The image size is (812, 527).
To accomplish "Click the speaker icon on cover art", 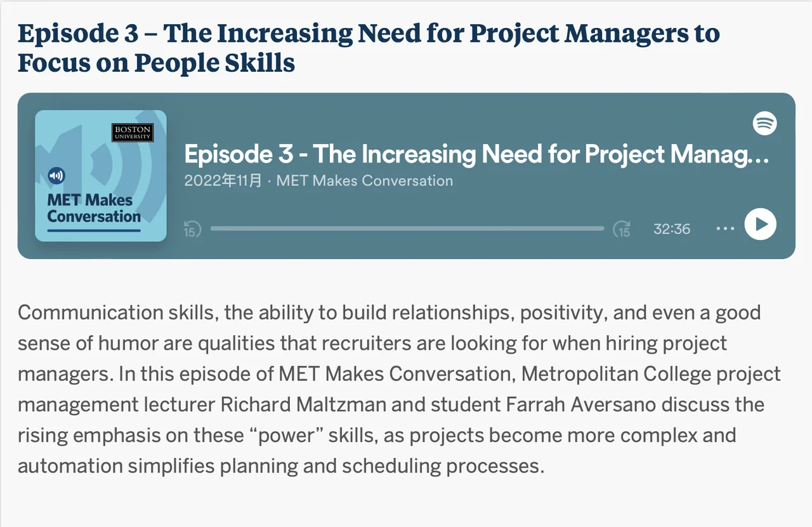I will 56,176.
